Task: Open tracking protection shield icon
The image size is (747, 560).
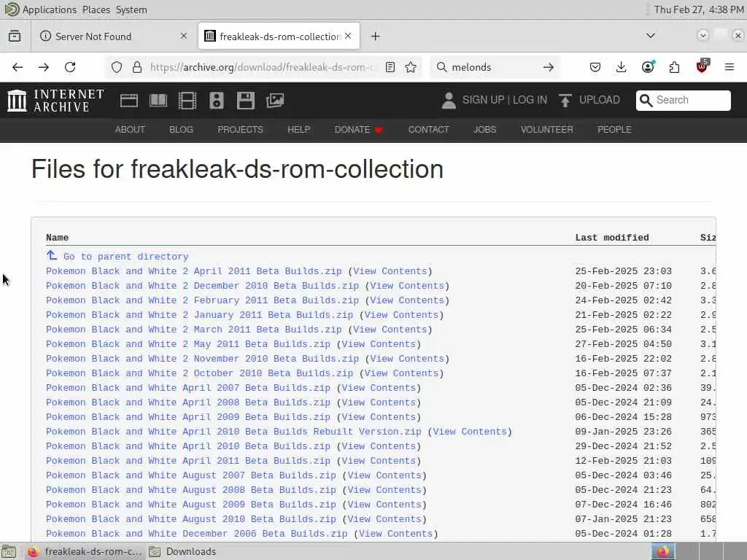Action: click(117, 67)
